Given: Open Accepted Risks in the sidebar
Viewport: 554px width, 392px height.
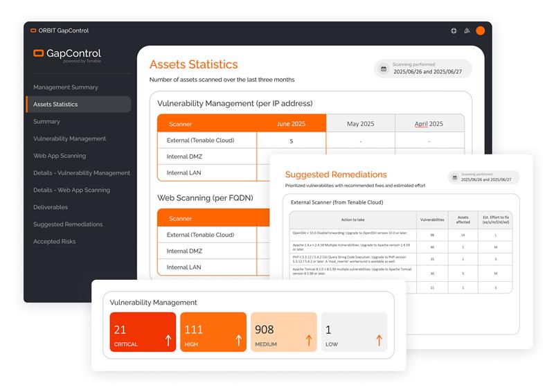Looking at the screenshot, I should click(55, 242).
